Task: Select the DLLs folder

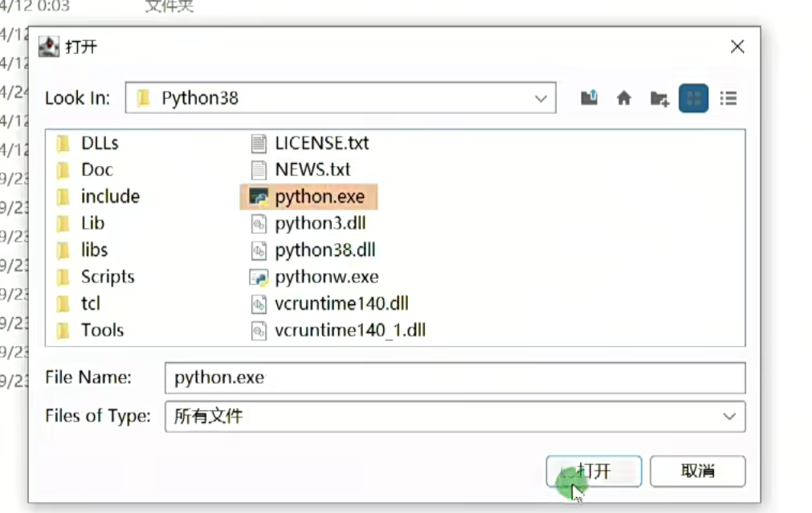Action: pos(87,143)
